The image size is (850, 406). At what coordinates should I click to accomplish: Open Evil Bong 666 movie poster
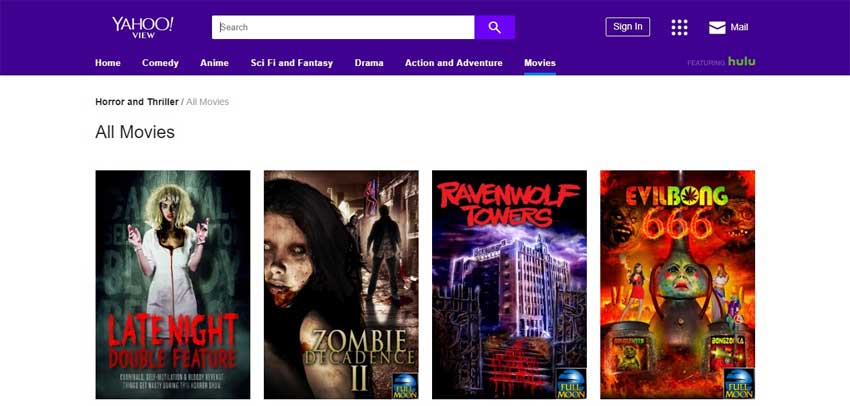678,285
